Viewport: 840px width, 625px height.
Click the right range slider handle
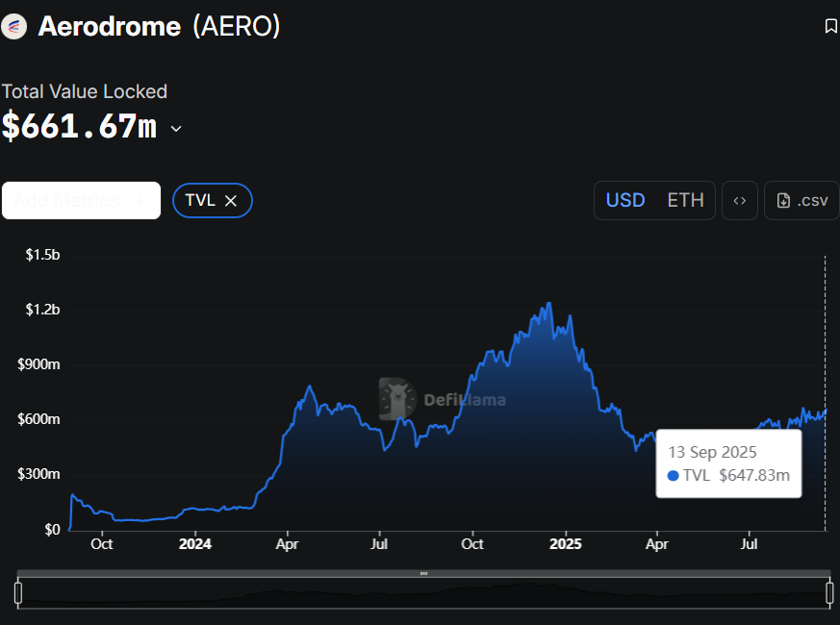point(829,593)
